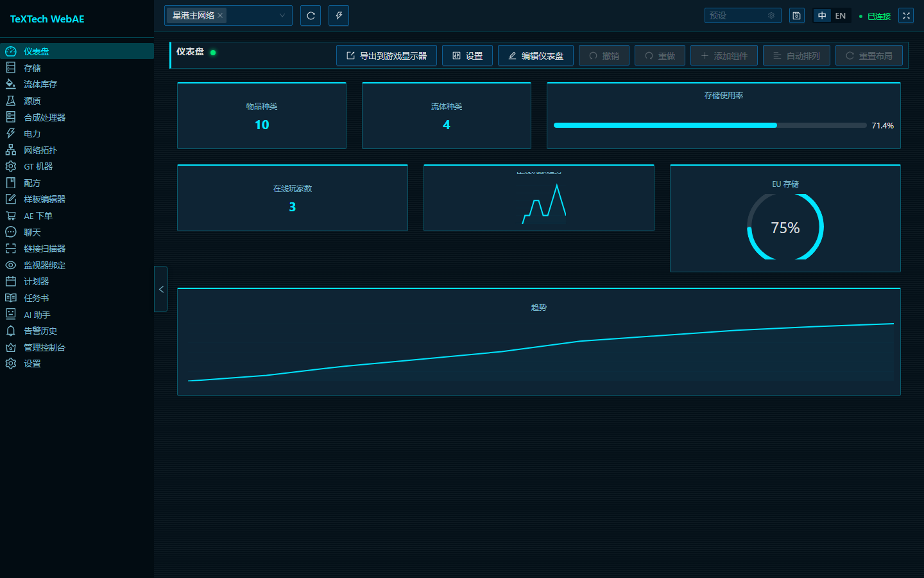Click the lightning bolt icon in the top bar
This screenshot has width=924, height=578.
339,15
